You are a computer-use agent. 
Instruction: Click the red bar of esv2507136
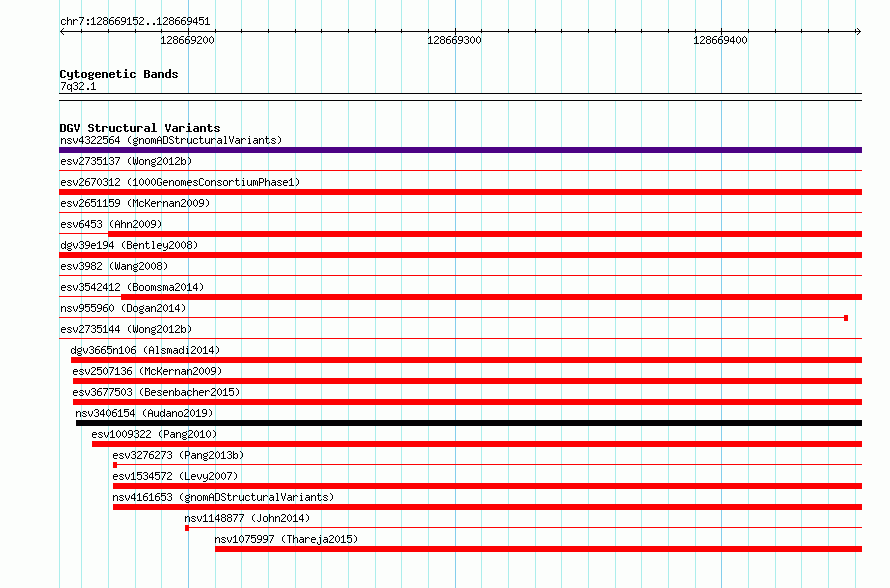pyautogui.click(x=467, y=381)
